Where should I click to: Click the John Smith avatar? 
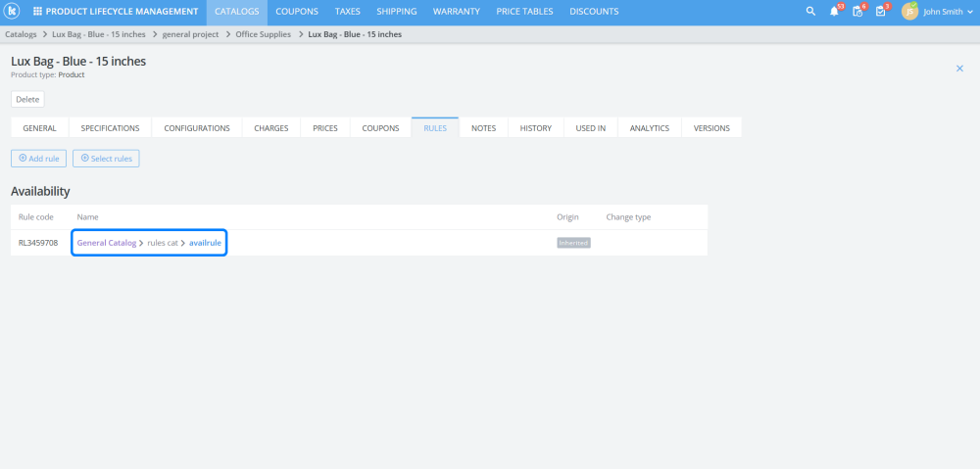pyautogui.click(x=910, y=11)
